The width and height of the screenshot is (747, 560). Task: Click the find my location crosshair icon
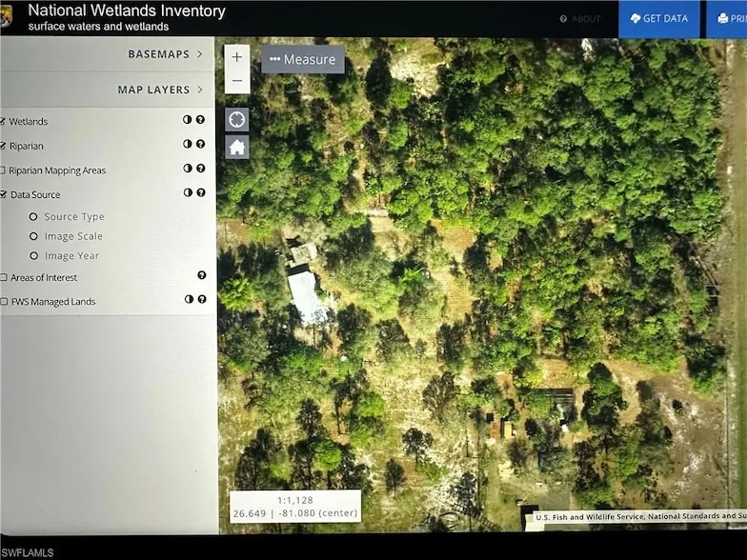(237, 120)
